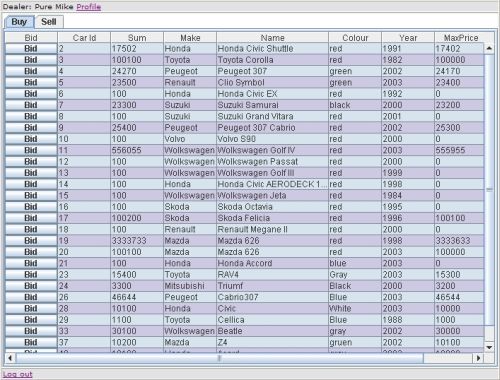Click the horizontal scrollbar thumb
This screenshot has height=380, width=500.
(219, 358)
